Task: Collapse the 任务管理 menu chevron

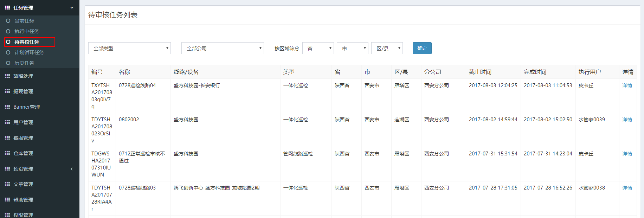Action: pos(72,7)
